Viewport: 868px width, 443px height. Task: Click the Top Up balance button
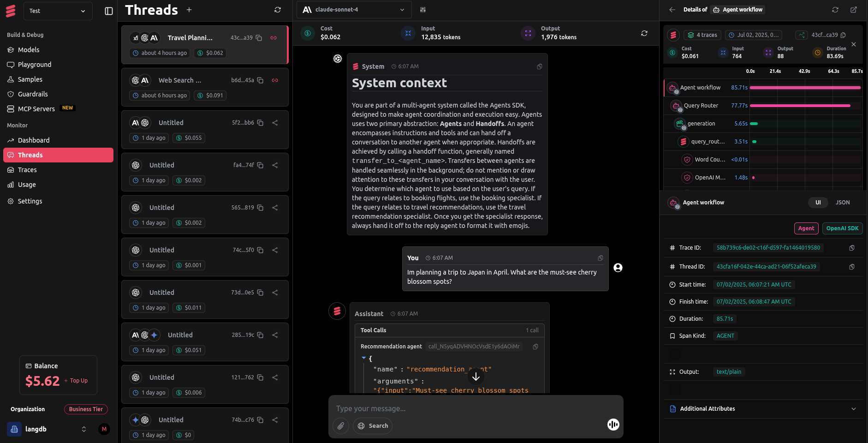coord(76,380)
